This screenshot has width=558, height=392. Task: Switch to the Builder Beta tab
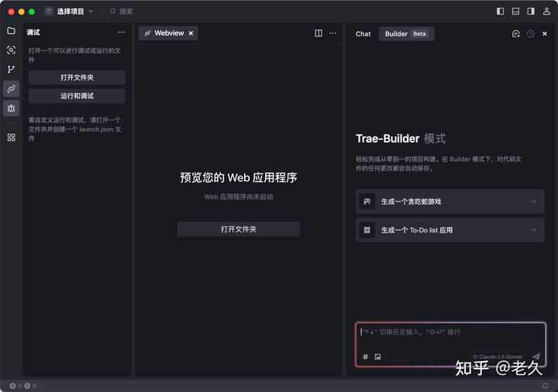click(406, 34)
